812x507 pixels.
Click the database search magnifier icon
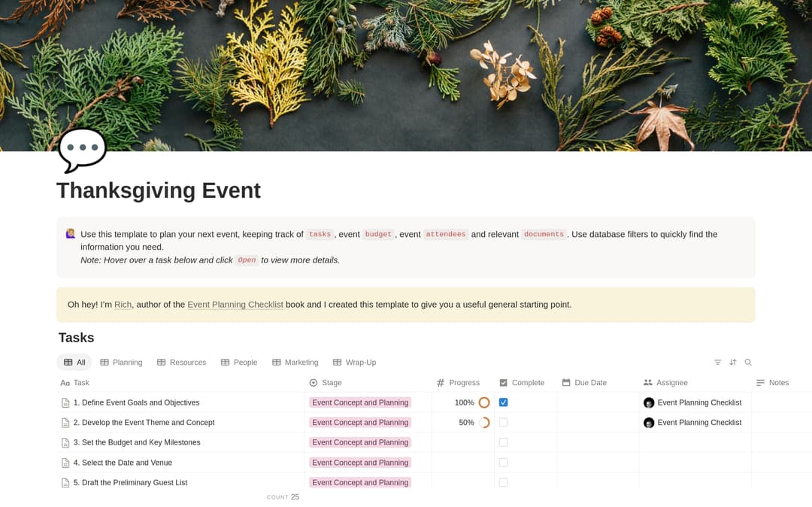[748, 363]
